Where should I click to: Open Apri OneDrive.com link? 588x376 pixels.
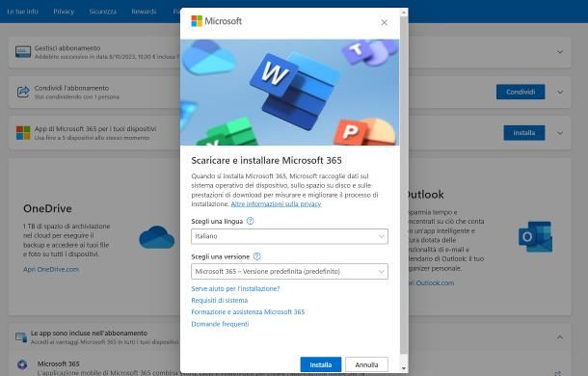tap(51, 269)
